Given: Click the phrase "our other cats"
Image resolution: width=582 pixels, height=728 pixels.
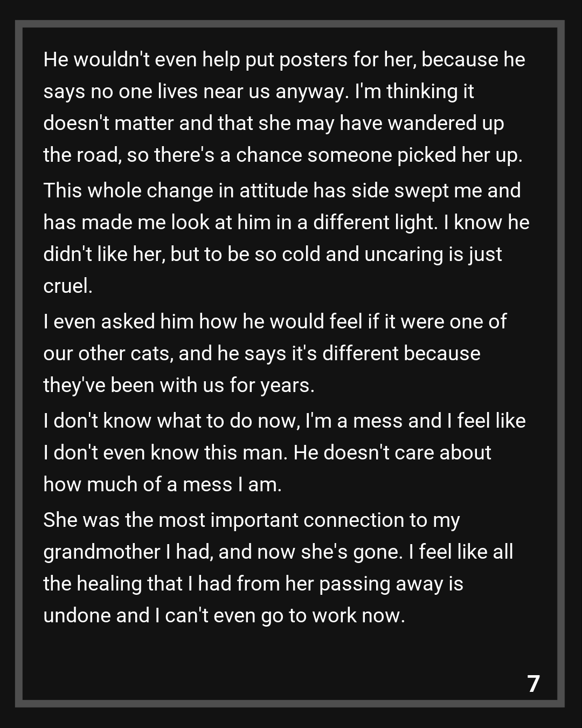Looking at the screenshot, I should (x=108, y=353).
